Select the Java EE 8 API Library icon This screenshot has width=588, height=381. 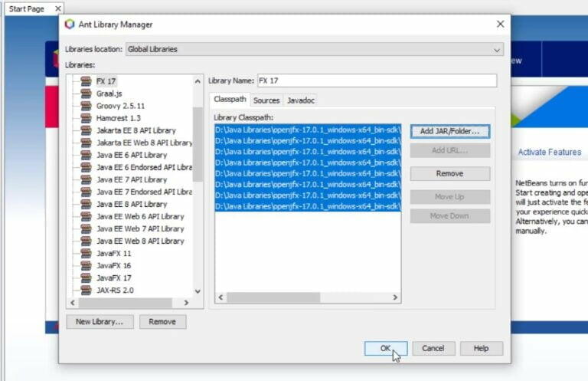[86, 204]
